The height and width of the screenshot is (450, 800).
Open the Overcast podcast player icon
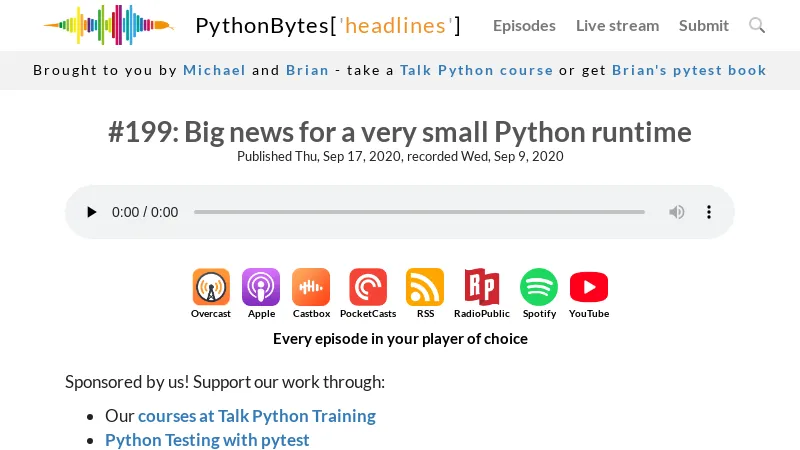211,288
